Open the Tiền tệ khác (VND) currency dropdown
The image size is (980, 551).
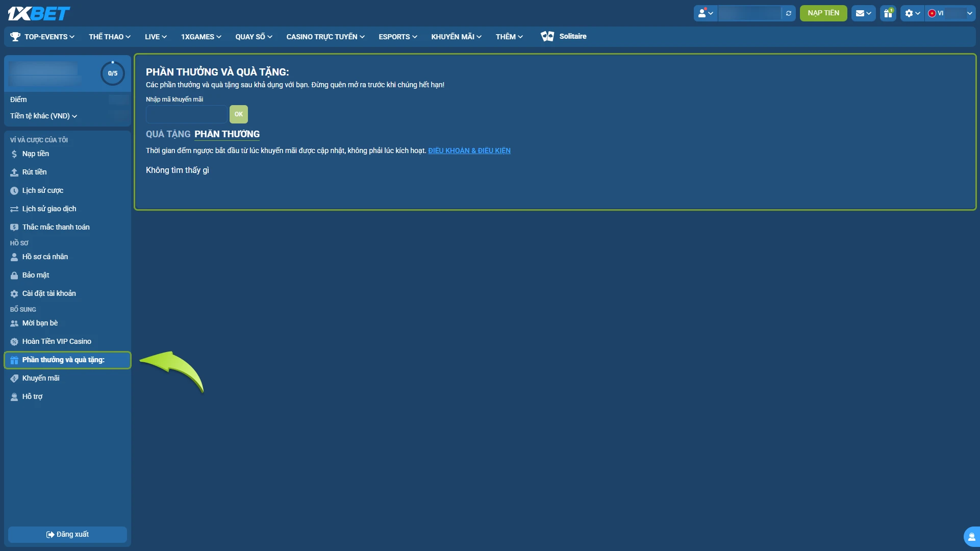click(x=44, y=116)
